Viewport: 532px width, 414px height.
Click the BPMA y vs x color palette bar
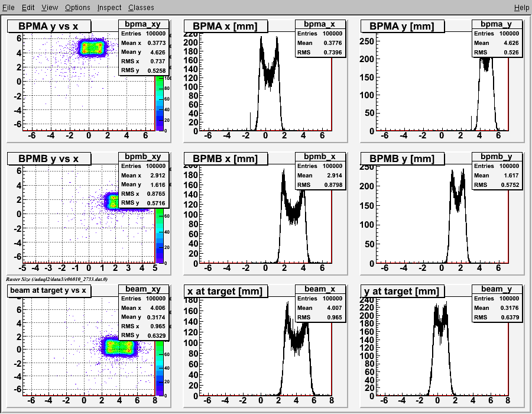point(160,103)
